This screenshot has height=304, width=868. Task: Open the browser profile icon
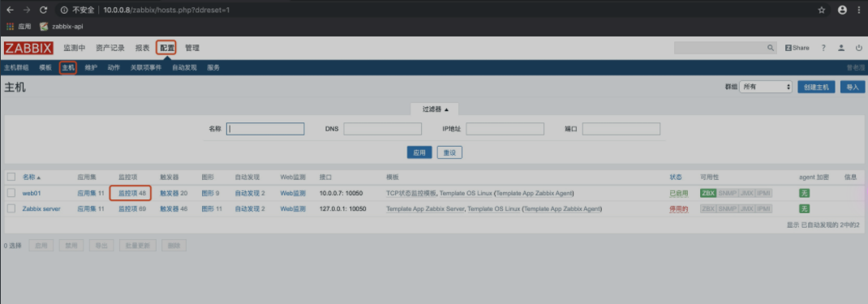coord(843,10)
